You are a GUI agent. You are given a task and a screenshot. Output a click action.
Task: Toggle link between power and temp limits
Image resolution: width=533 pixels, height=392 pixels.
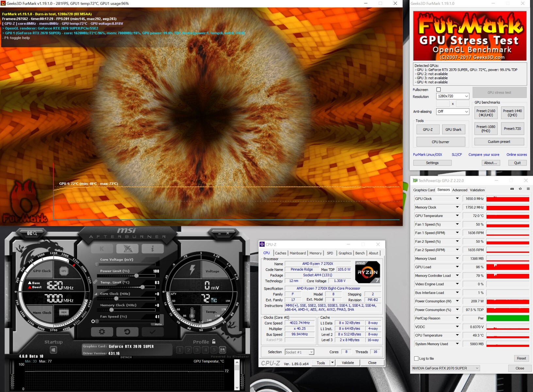coord(95,282)
